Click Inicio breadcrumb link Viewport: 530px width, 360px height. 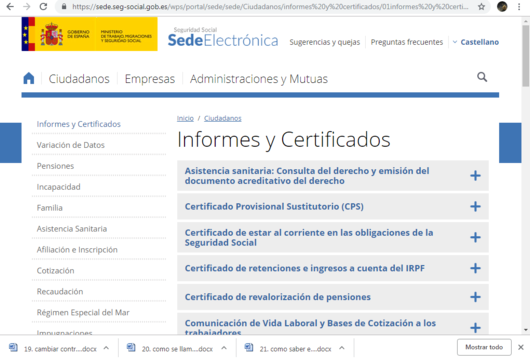[185, 118]
